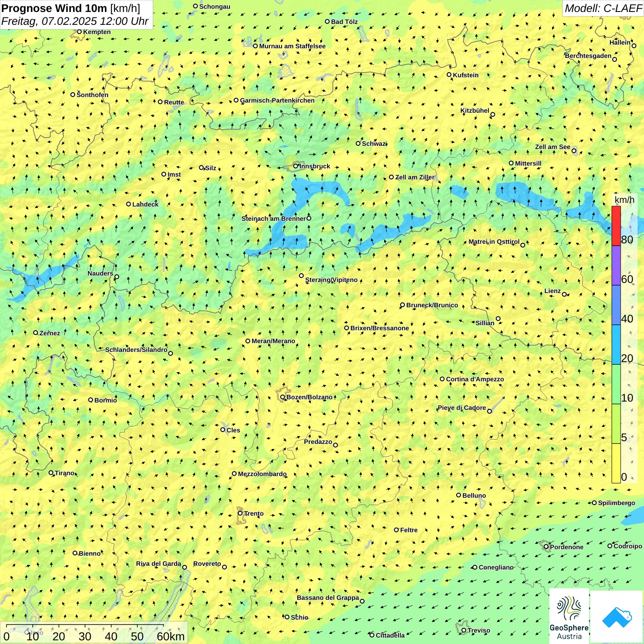The width and height of the screenshot is (644, 644).
Task: Click the green 10 km/h legend color
Action: [616, 385]
